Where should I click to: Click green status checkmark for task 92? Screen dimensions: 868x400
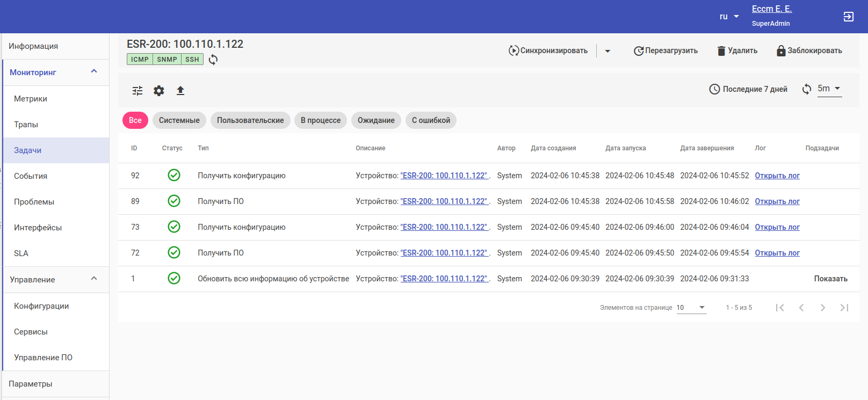(x=174, y=176)
